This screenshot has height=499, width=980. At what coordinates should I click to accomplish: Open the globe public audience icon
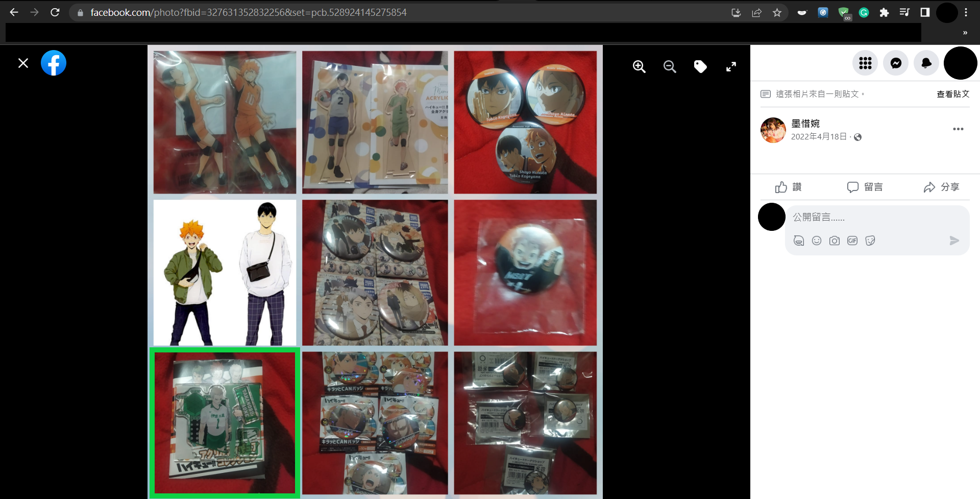click(858, 137)
